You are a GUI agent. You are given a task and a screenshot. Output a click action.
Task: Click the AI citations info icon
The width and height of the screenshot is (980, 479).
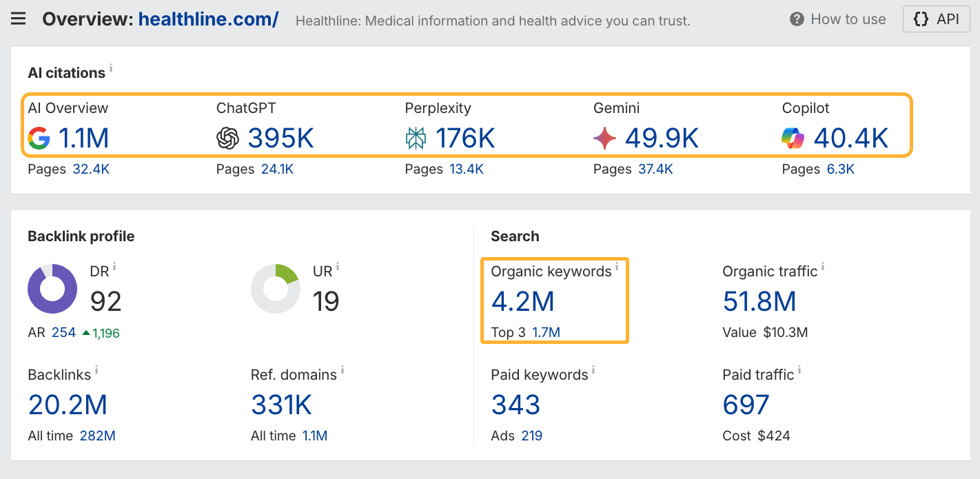(x=111, y=67)
